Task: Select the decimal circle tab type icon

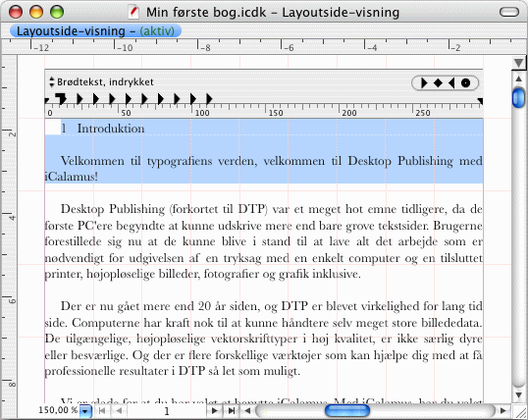Action: [466, 82]
